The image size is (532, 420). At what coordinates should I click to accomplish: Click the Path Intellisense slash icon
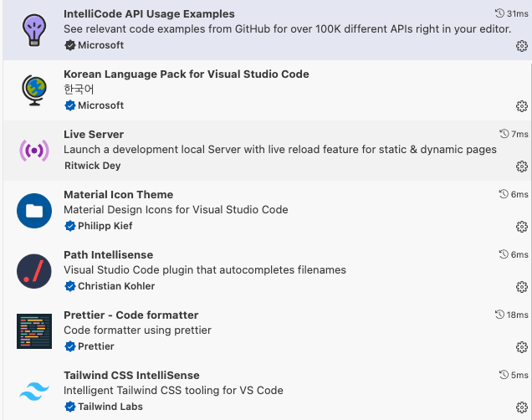coord(34,271)
